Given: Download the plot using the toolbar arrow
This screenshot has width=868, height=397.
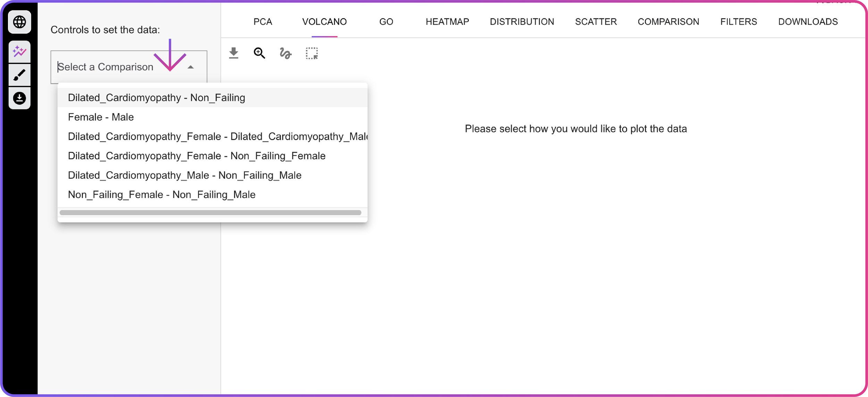Looking at the screenshot, I should click(234, 53).
